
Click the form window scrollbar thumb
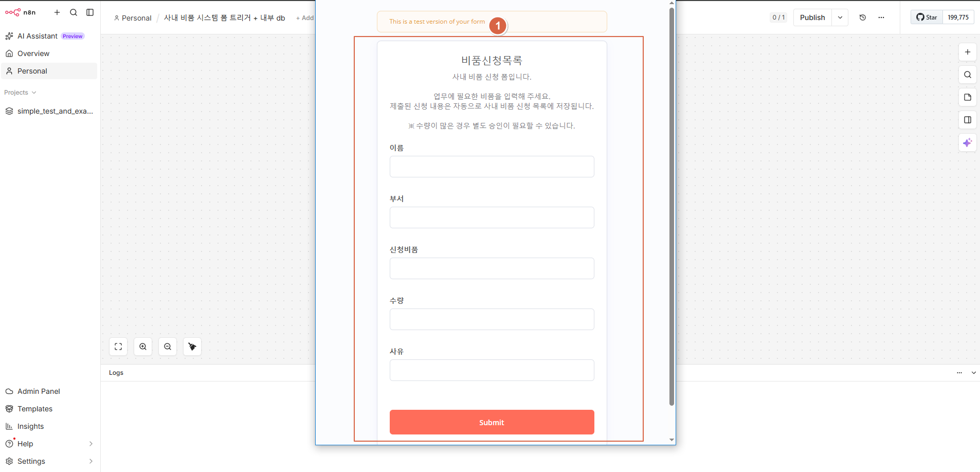[672, 206]
